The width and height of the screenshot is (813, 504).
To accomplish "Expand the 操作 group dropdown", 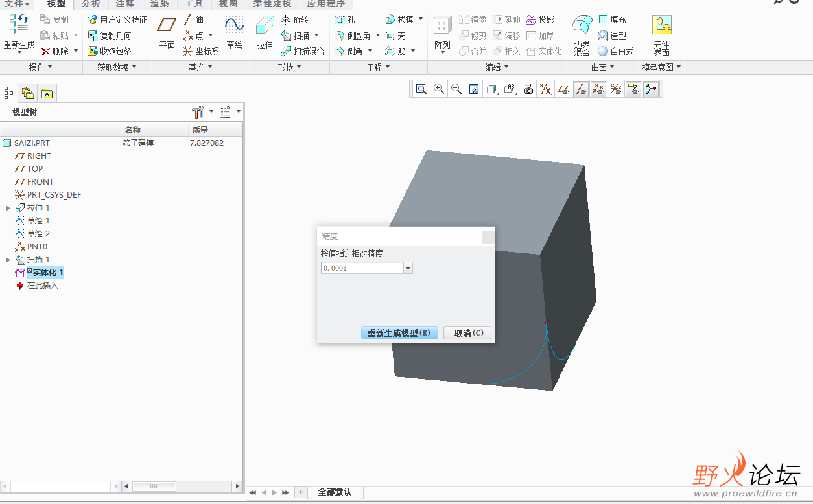I will tap(41, 67).
